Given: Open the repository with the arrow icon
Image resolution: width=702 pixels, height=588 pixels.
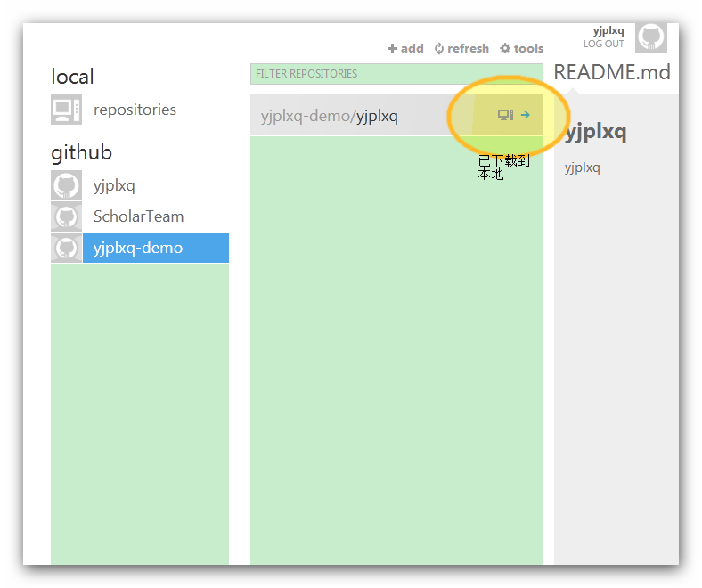Looking at the screenshot, I should point(526,115).
